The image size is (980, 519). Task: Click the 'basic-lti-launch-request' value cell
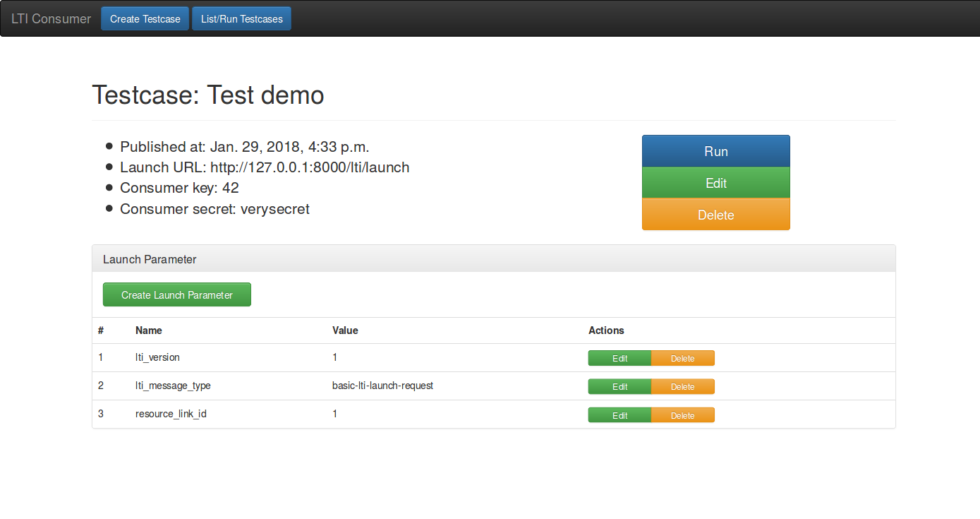tap(382, 386)
